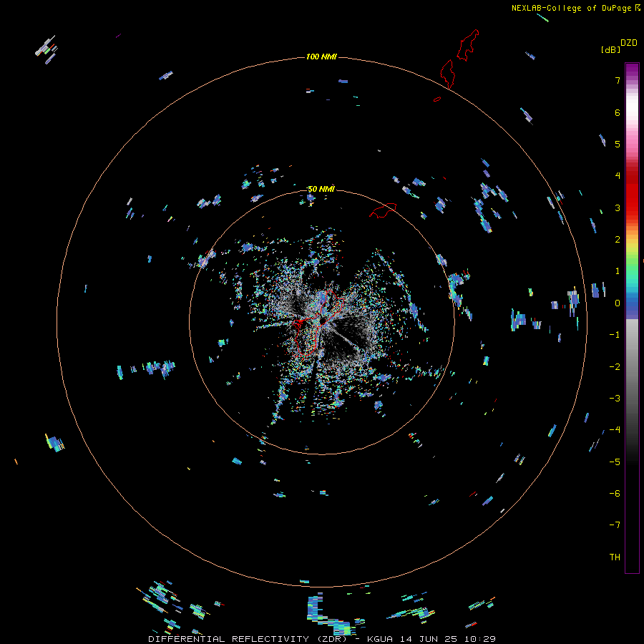
Task: Click the KGUA station identifier in caption
Action: (x=380, y=639)
